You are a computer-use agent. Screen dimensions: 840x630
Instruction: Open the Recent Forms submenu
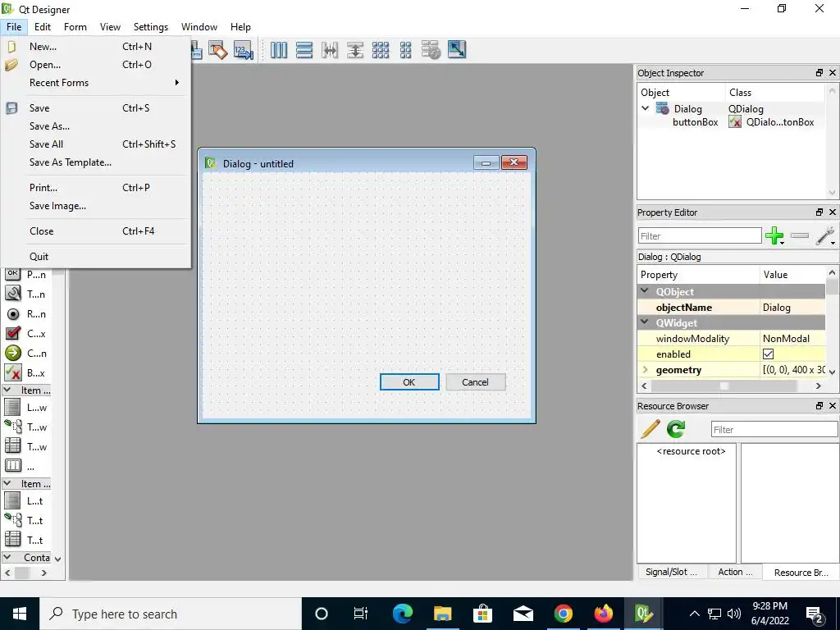point(95,83)
